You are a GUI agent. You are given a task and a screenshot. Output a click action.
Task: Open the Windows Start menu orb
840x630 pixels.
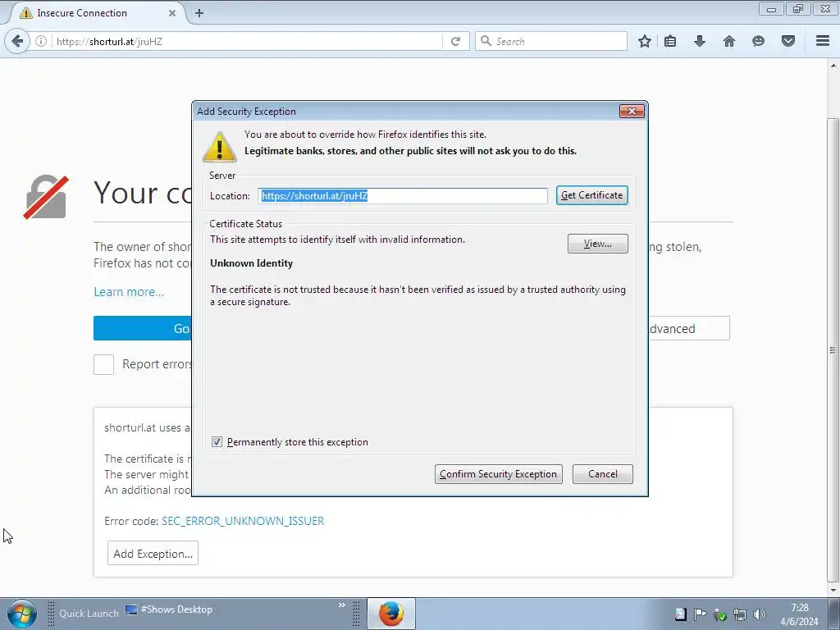click(22, 614)
